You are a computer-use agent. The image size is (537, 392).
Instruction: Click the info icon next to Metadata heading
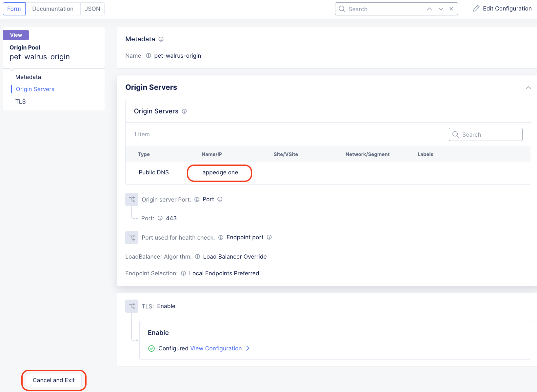click(161, 39)
